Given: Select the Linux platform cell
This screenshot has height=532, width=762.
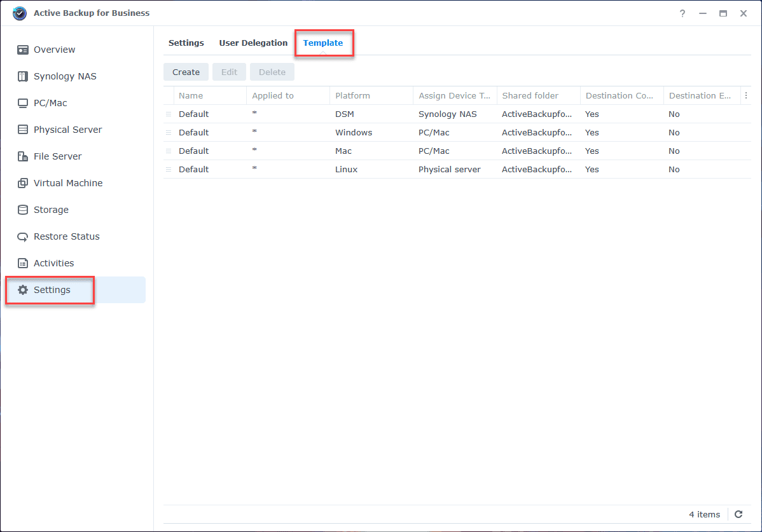Looking at the screenshot, I should point(347,170).
